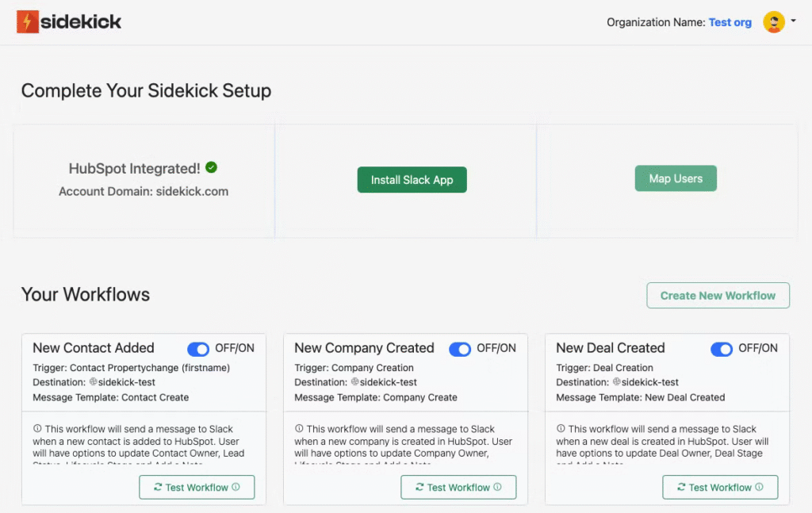This screenshot has height=513, width=812.
Task: Click info icon on New Deal Test Workflow
Action: point(759,488)
